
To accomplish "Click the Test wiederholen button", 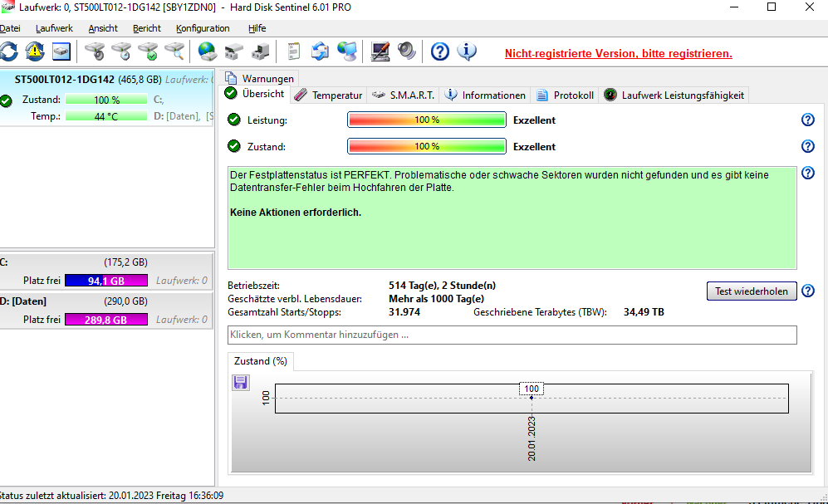I will [752, 291].
